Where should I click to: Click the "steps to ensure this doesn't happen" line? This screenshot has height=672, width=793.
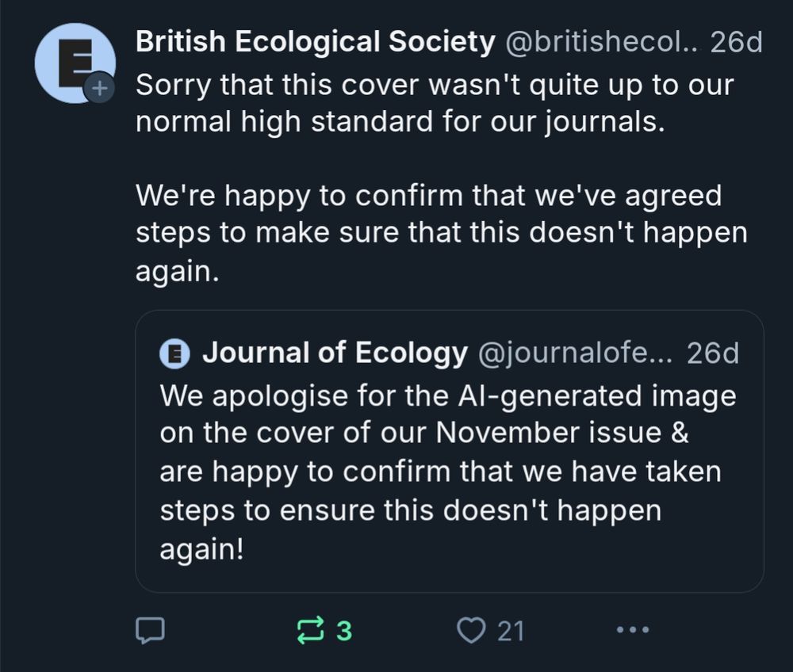pos(410,511)
